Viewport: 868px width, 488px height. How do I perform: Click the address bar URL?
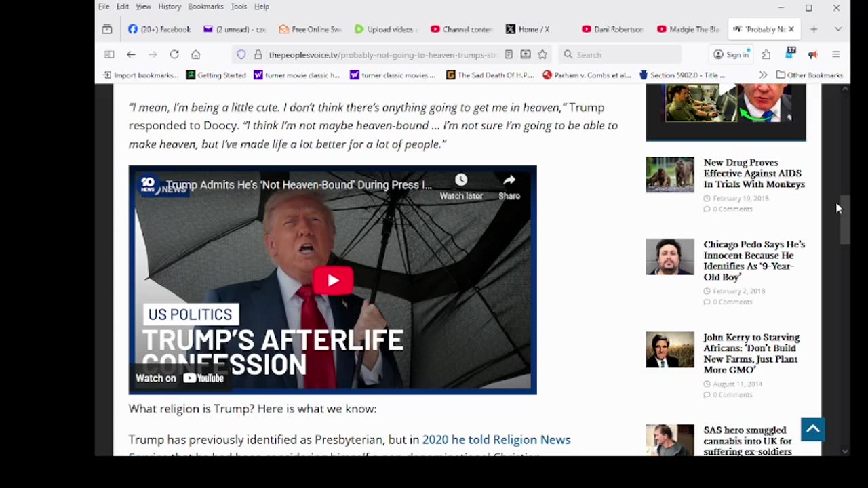[x=382, y=55]
